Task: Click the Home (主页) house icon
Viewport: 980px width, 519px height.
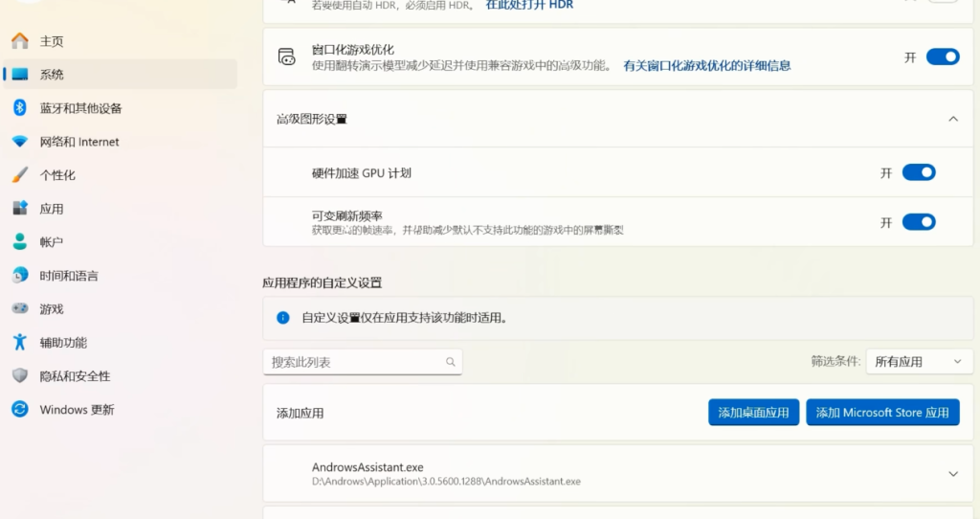Action: [19, 41]
